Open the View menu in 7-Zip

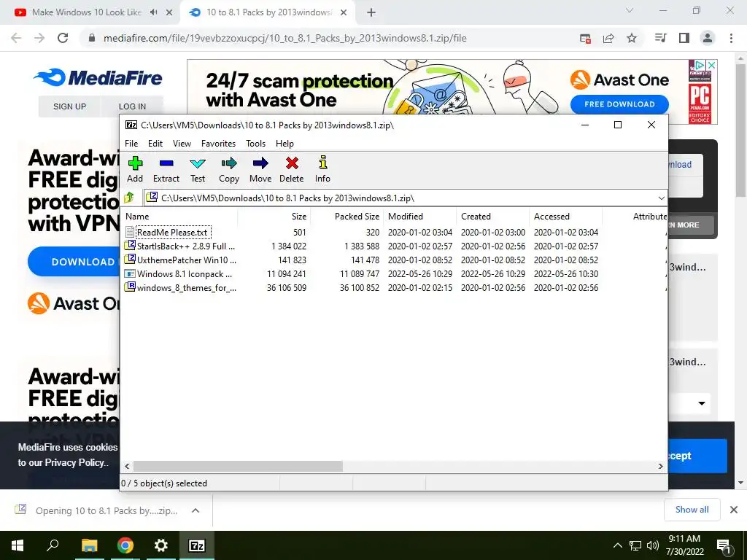click(182, 144)
